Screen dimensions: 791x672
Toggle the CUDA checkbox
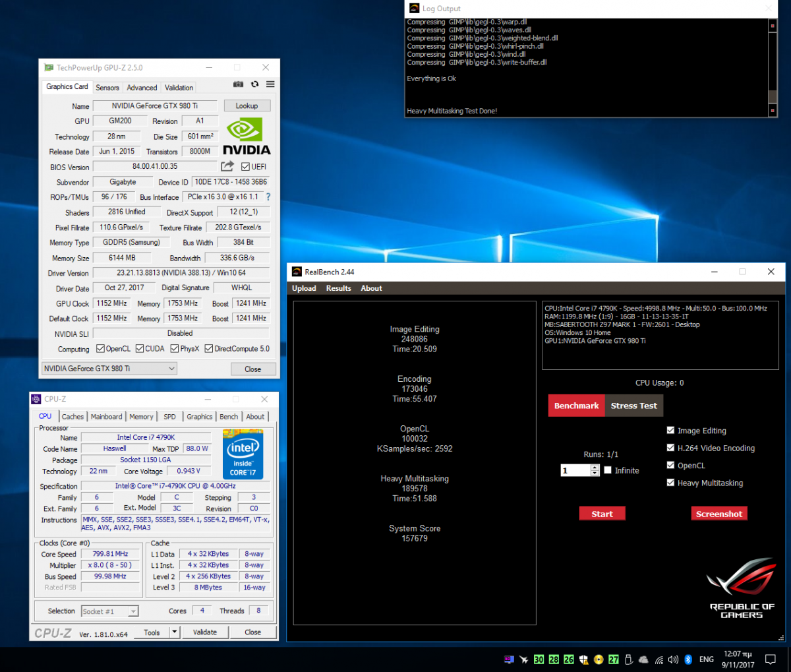click(x=140, y=348)
